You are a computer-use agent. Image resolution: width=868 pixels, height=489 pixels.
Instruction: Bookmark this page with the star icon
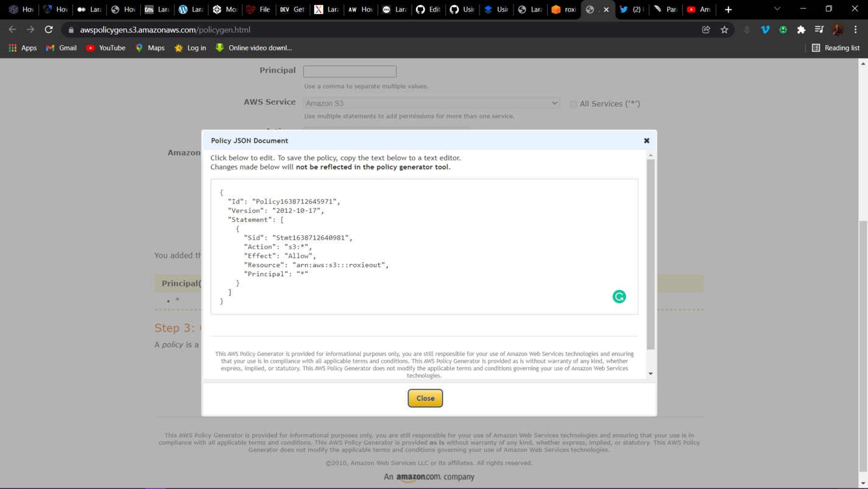click(724, 30)
